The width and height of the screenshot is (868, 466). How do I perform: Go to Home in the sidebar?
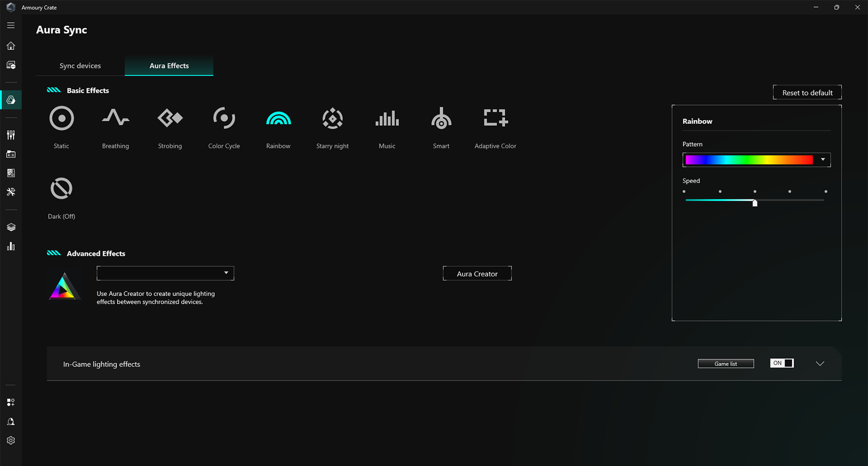pos(11,46)
